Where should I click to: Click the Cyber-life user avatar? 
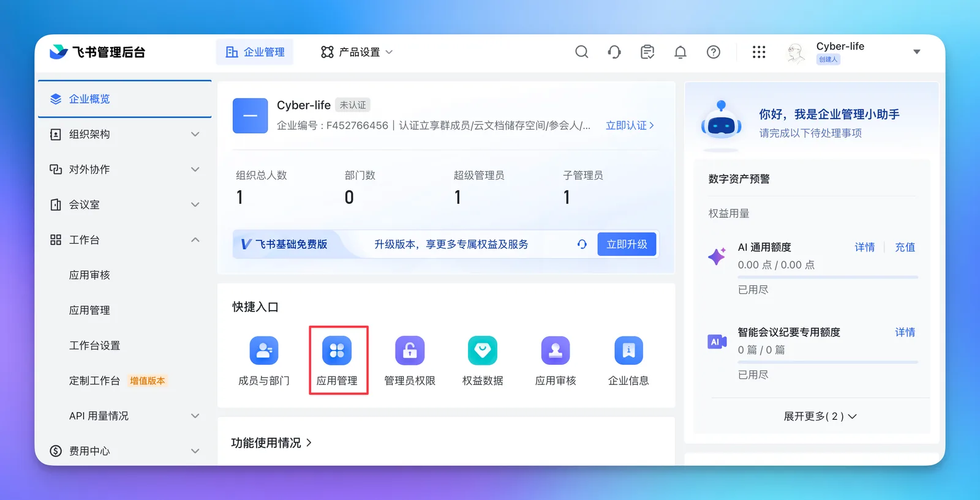tap(796, 53)
